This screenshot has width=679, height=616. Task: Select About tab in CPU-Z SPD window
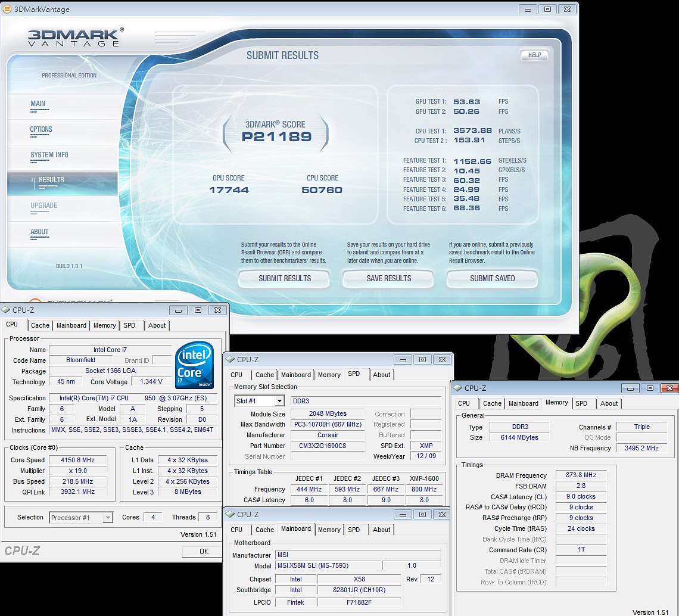point(382,375)
